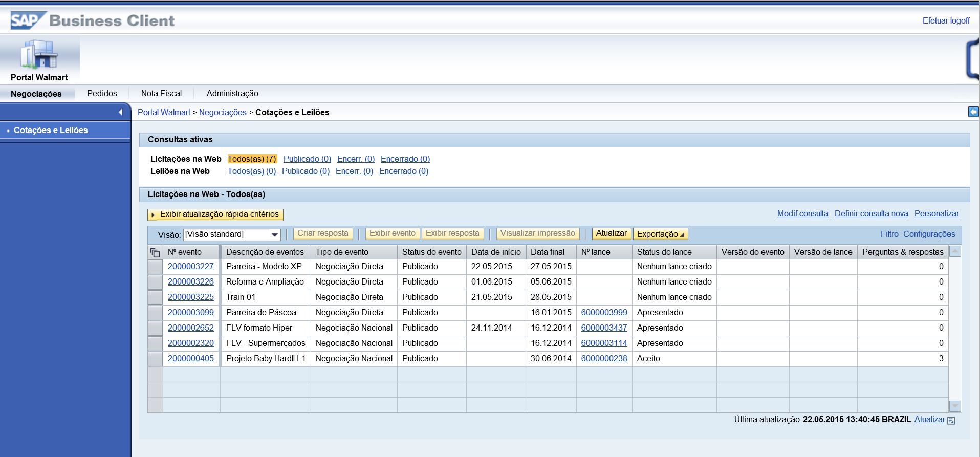The image size is (980, 457).
Task: Click the Atualizar toolbar button
Action: coord(611,233)
